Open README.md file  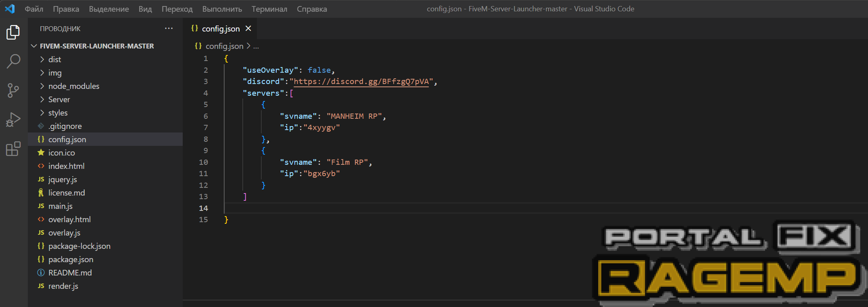[70, 273]
